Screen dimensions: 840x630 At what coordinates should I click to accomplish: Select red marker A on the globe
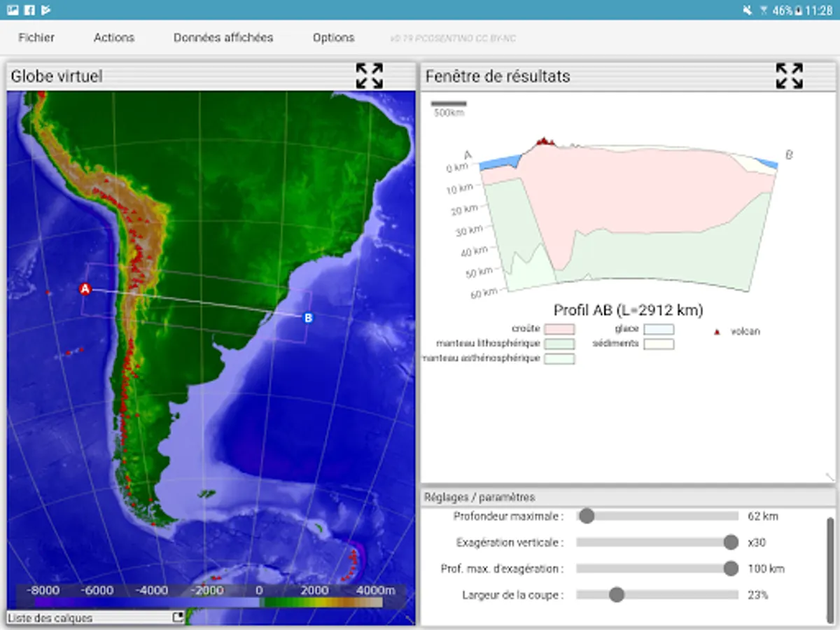pyautogui.click(x=85, y=288)
